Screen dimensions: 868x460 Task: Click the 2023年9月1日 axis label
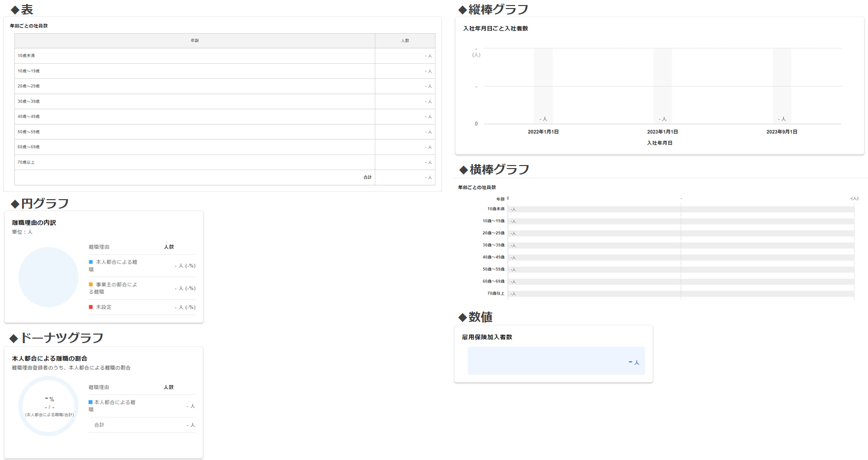click(782, 132)
